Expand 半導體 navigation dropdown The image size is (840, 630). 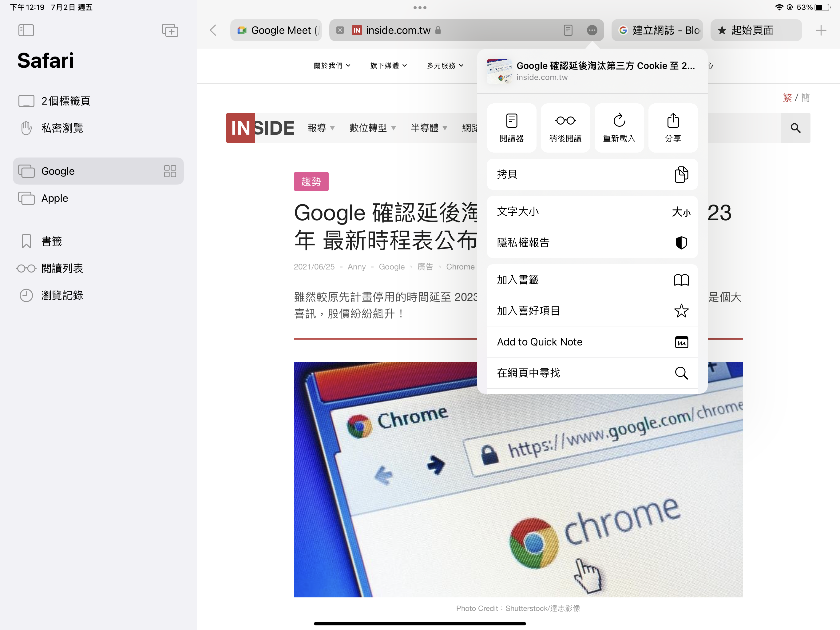(429, 128)
